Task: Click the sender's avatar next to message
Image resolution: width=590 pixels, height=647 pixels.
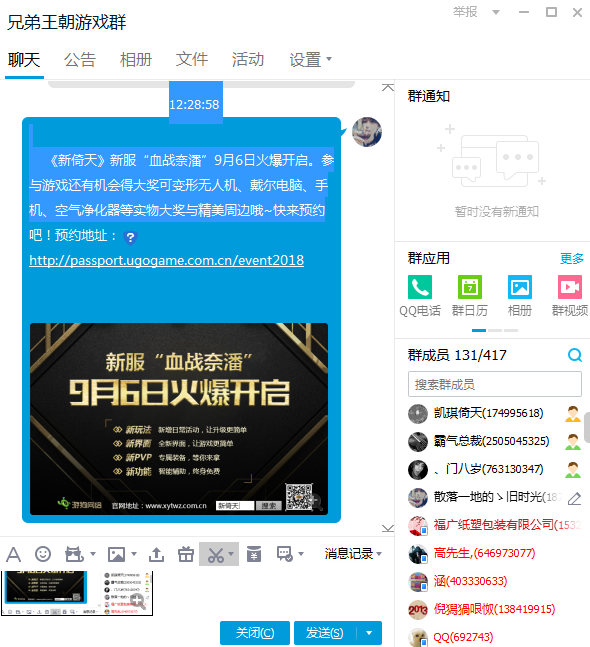Action: click(x=366, y=132)
